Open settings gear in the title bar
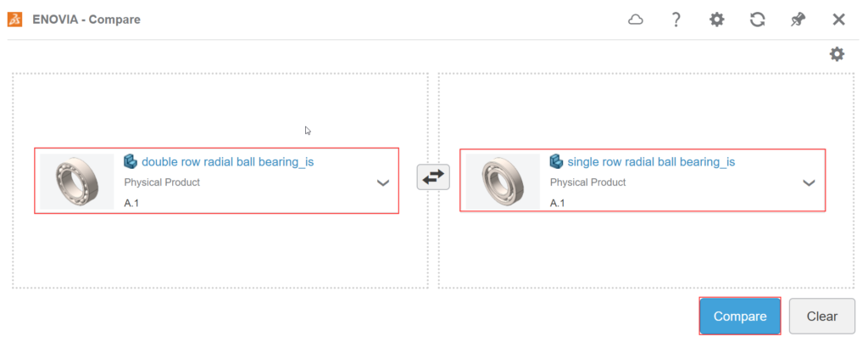The width and height of the screenshot is (868, 342). pos(716,20)
